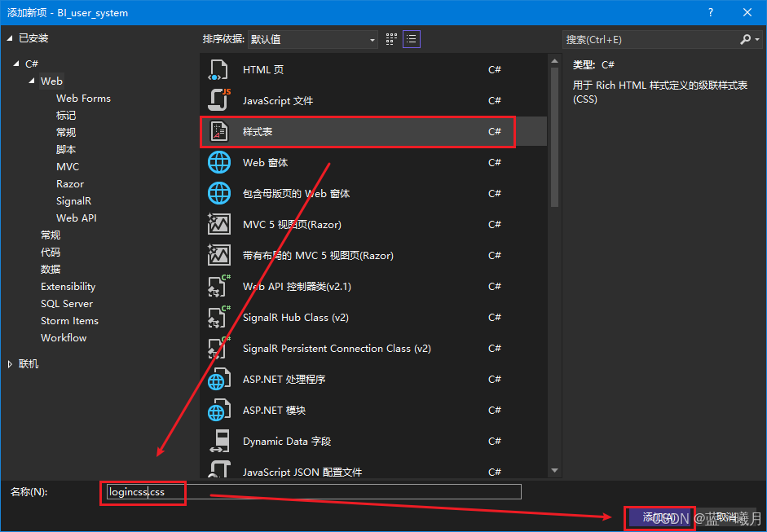Pick the 包含母版页的 Web 窗体 icon
This screenshot has height=532, width=767.
pos(218,193)
